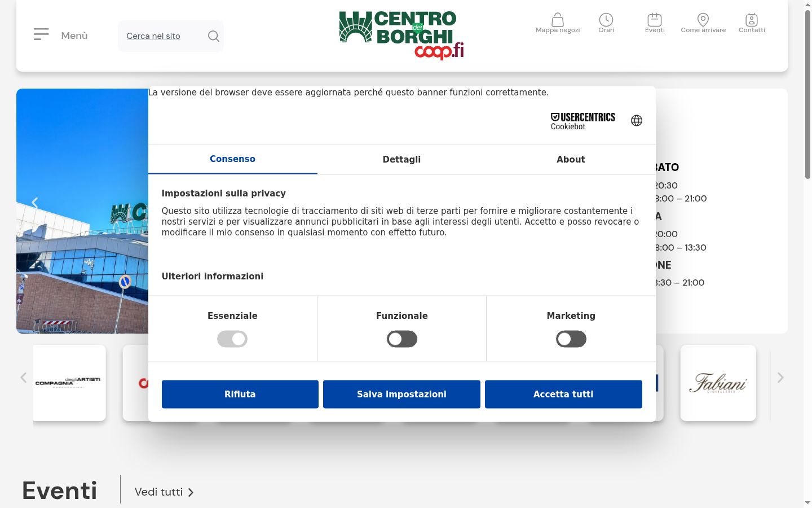Image resolution: width=812 pixels, height=508 pixels.
Task: Click the Ulteriori informazioni heading
Action: click(213, 276)
